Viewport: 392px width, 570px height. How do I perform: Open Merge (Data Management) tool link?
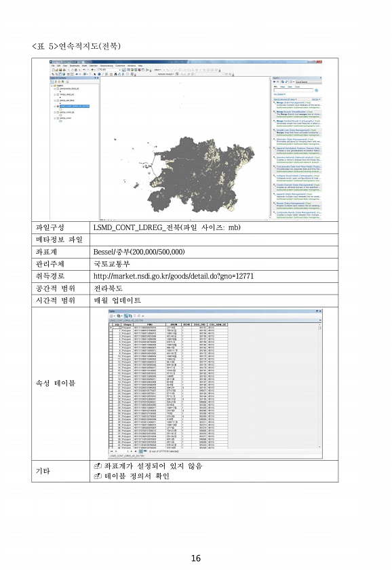[291, 102]
